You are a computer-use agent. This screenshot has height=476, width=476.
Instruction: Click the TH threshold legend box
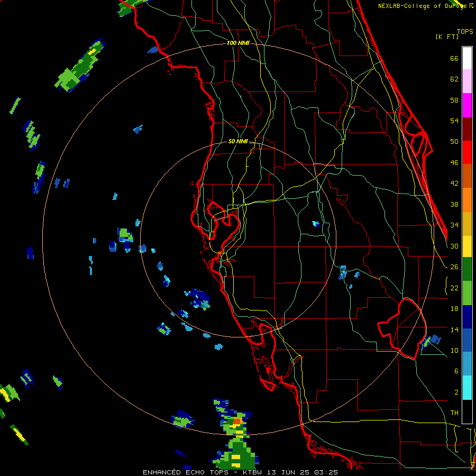pyautogui.click(x=467, y=411)
